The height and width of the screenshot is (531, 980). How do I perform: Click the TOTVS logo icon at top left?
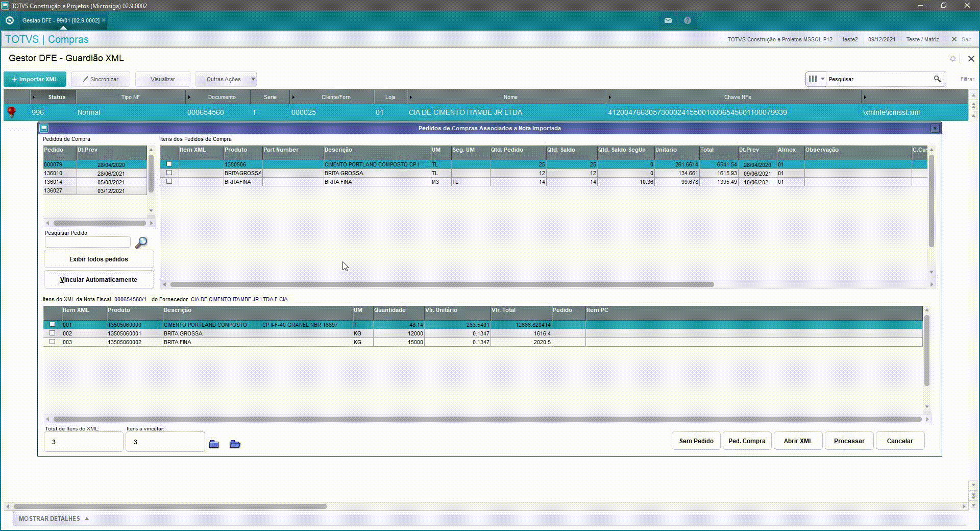pyautogui.click(x=10, y=20)
